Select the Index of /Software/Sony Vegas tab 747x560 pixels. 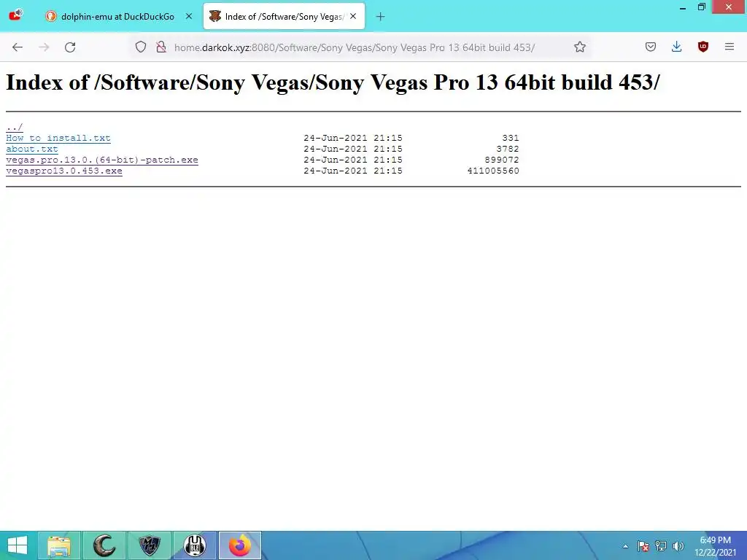click(284, 17)
